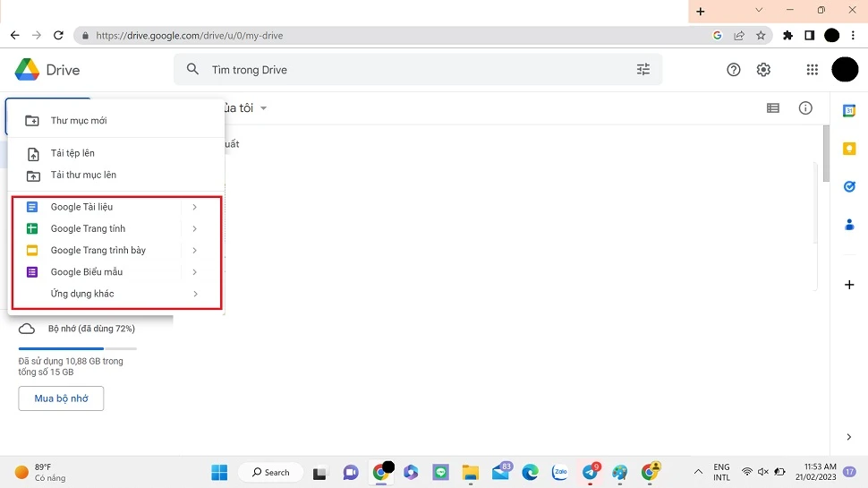
Task: Open Telegram from the taskbar
Action: [x=590, y=473]
